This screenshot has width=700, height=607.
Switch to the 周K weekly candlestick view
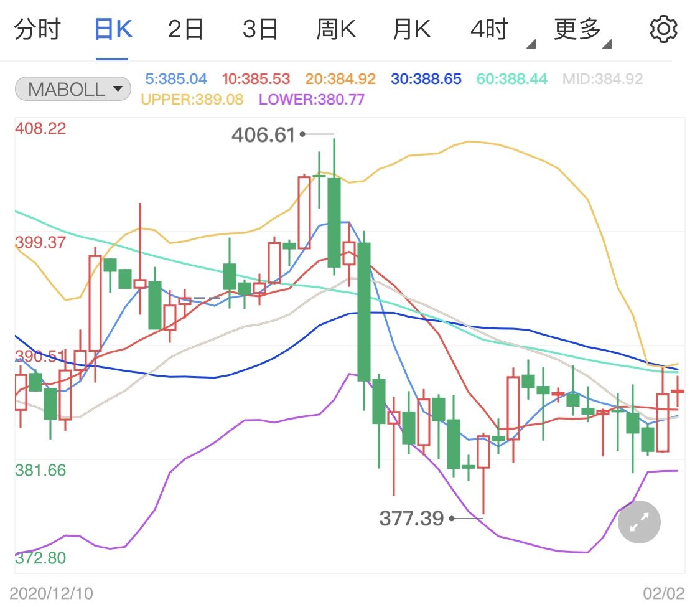click(336, 27)
